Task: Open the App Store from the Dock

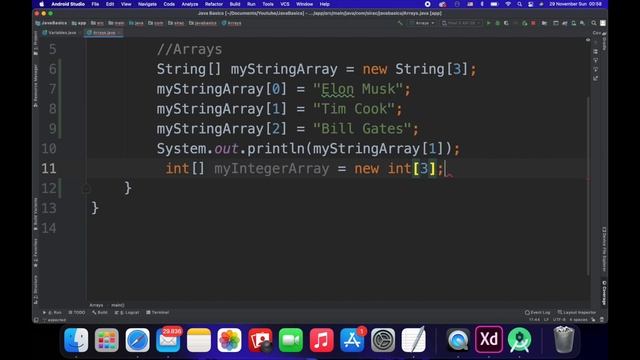Action: [x=352, y=340]
